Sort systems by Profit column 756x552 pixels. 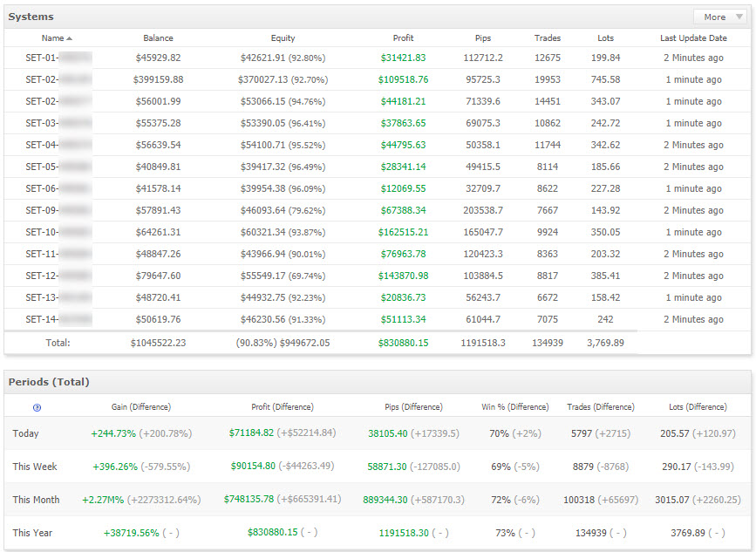pyautogui.click(x=403, y=38)
